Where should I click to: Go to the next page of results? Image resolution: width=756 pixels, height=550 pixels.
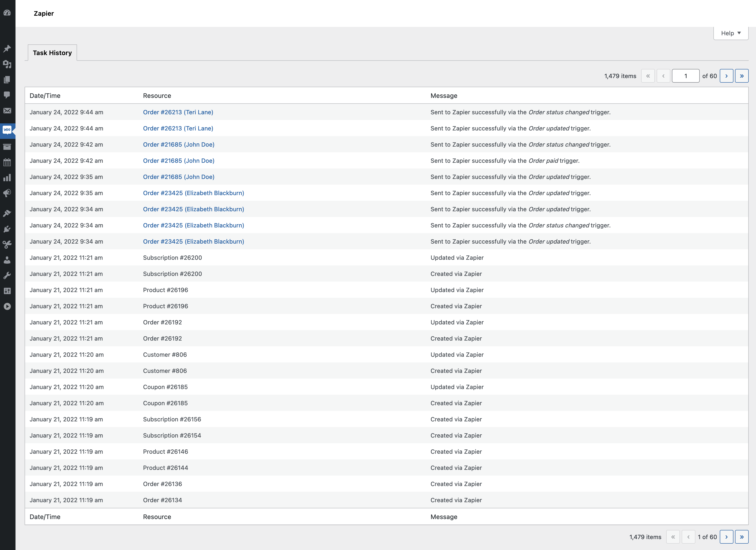tap(727, 76)
